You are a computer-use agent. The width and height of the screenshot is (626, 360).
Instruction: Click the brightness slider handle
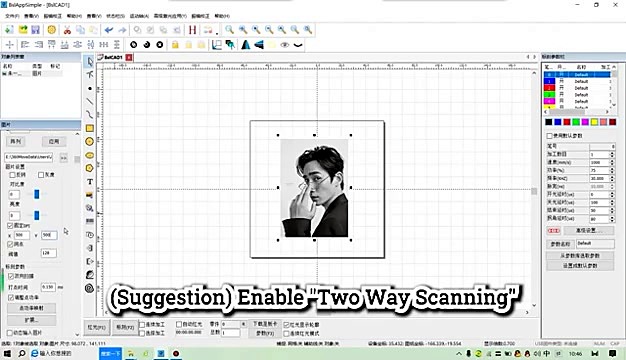pyautogui.click(x=37, y=215)
